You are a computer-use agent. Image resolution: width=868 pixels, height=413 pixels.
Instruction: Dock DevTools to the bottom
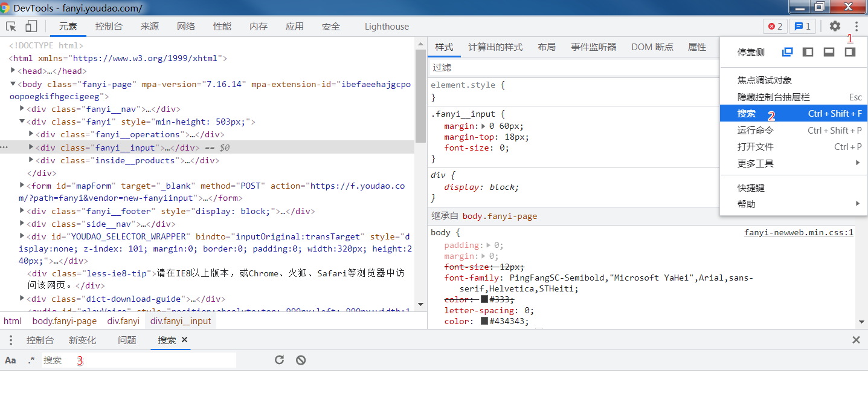pyautogui.click(x=829, y=52)
